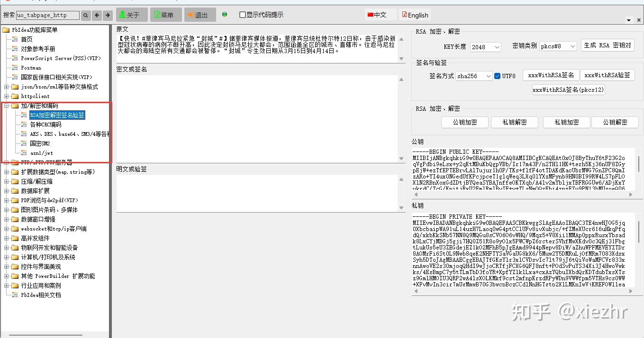Viewport: 644px width, 338px height.
Task: Select asn1/jwt item icon
Action: (24, 153)
